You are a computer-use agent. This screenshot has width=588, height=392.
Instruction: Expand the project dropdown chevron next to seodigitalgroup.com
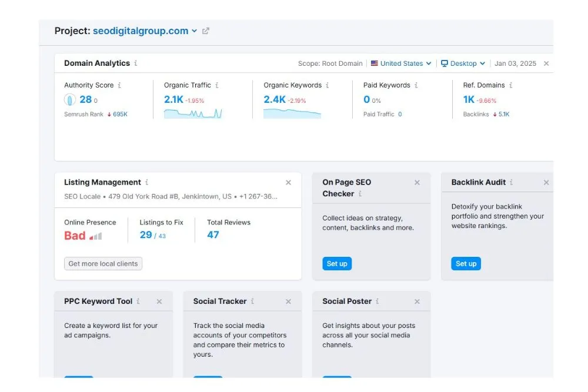tap(194, 31)
